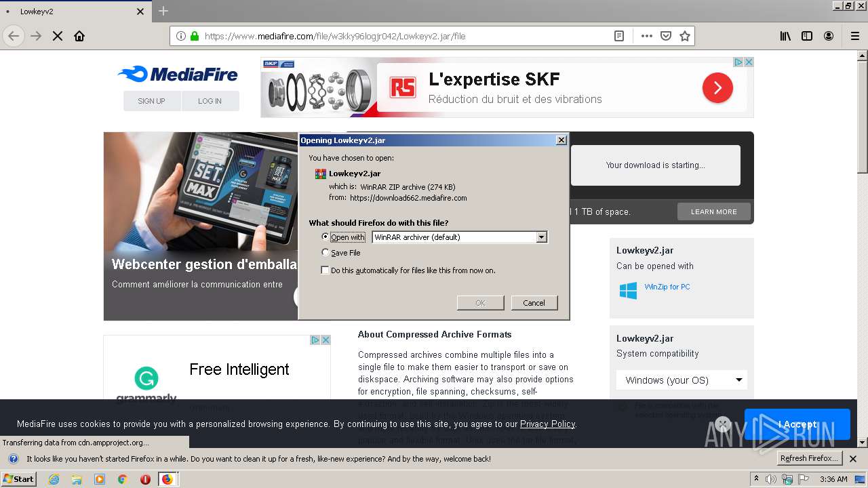868x488 pixels.
Task: Open Windows Media Player from taskbar
Action: (x=100, y=479)
